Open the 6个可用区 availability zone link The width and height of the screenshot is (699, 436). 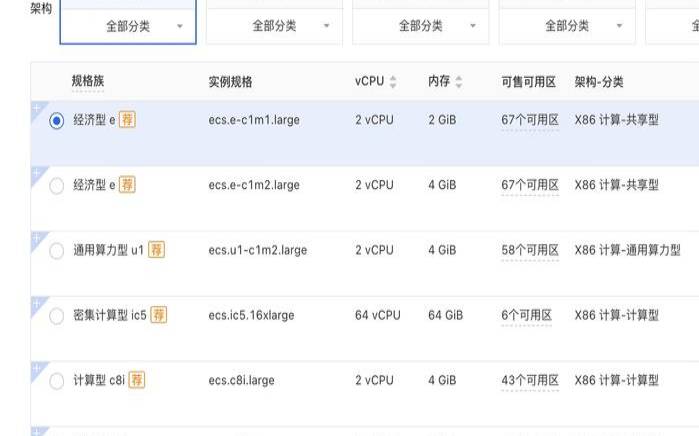(x=526, y=315)
